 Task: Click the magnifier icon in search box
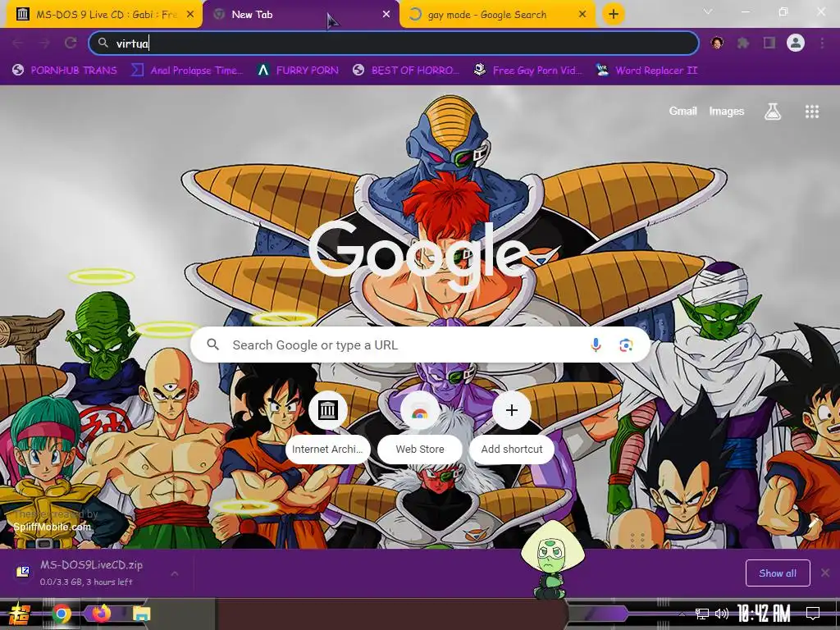[x=213, y=345]
